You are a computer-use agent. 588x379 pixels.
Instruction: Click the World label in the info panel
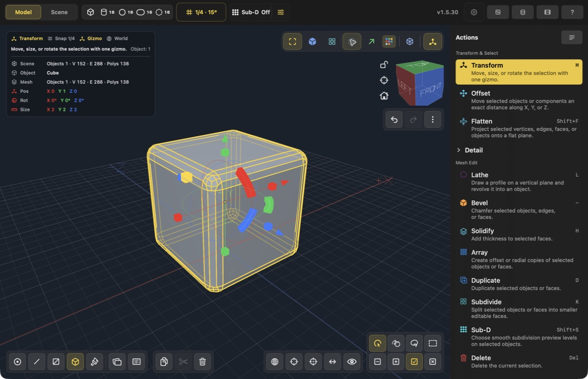click(x=117, y=39)
